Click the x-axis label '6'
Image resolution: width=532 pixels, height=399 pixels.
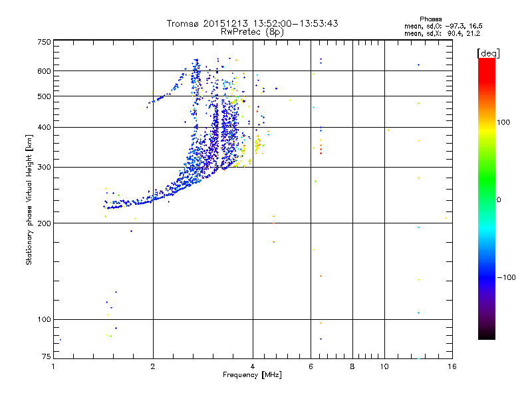[x=311, y=366]
